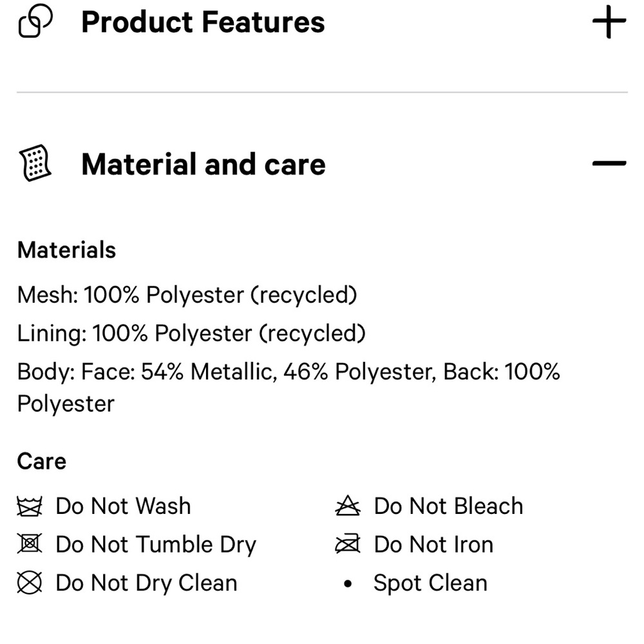Viewport: 644px width, 644px height.
Task: Click the Do Not Iron symbol
Action: tap(348, 544)
